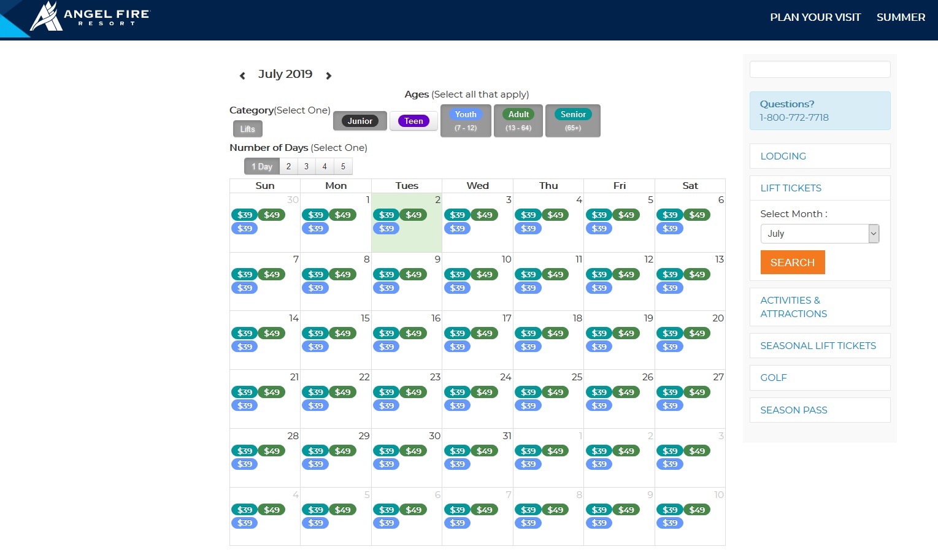The image size is (938, 560).
Task: Pick the teal $39 price on July 31
Action: [457, 451]
